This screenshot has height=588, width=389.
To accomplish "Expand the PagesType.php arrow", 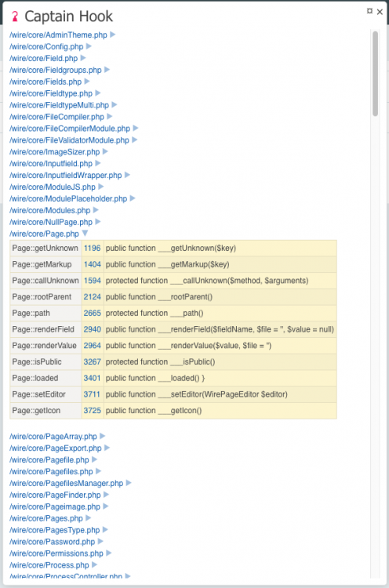I will coord(105,529).
